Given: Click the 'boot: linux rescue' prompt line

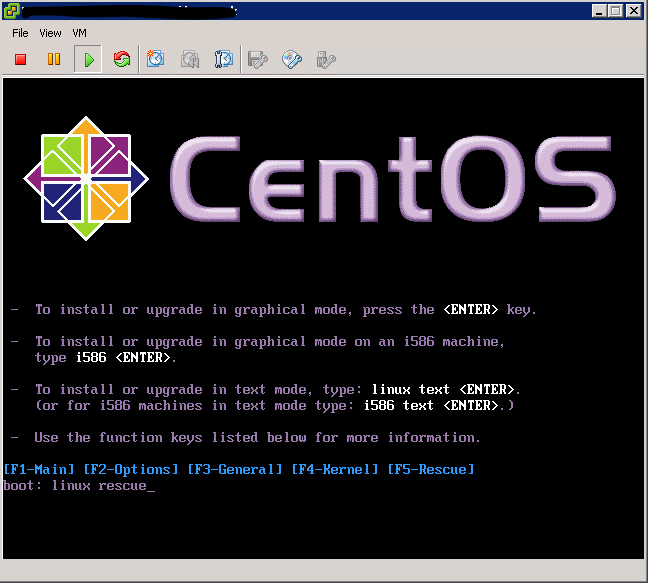Looking at the screenshot, I should point(79,486).
